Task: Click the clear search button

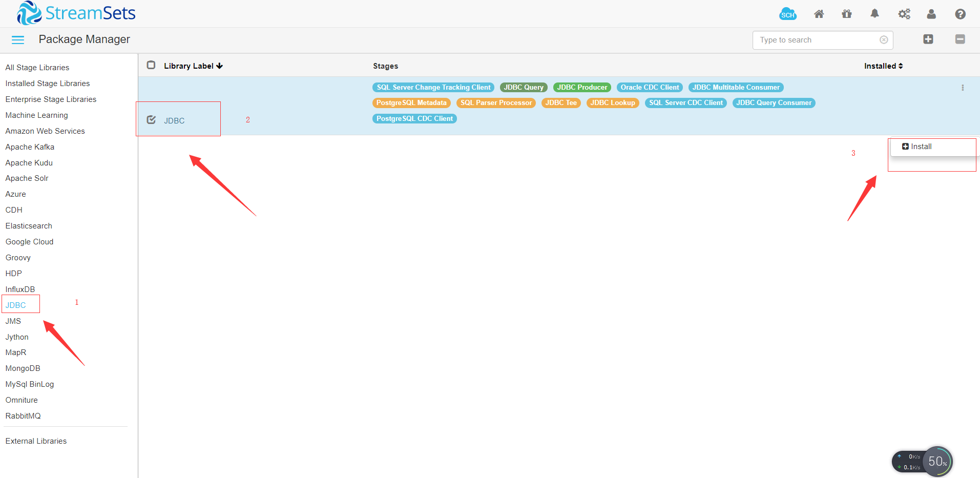Action: [884, 39]
